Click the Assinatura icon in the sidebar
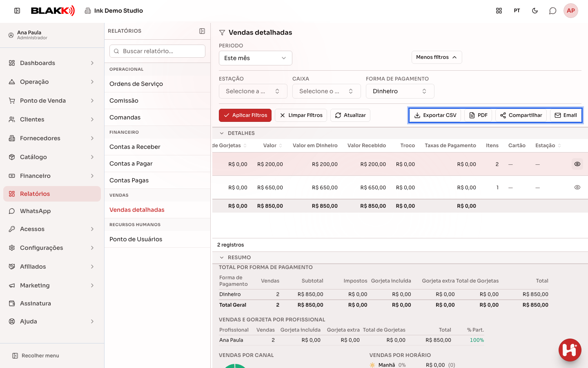This screenshot has width=588, height=368. [12, 303]
